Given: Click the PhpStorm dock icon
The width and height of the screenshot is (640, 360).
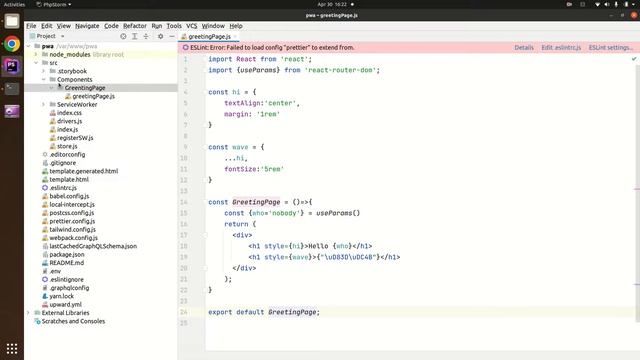Looking at the screenshot, I should click(x=12, y=66).
